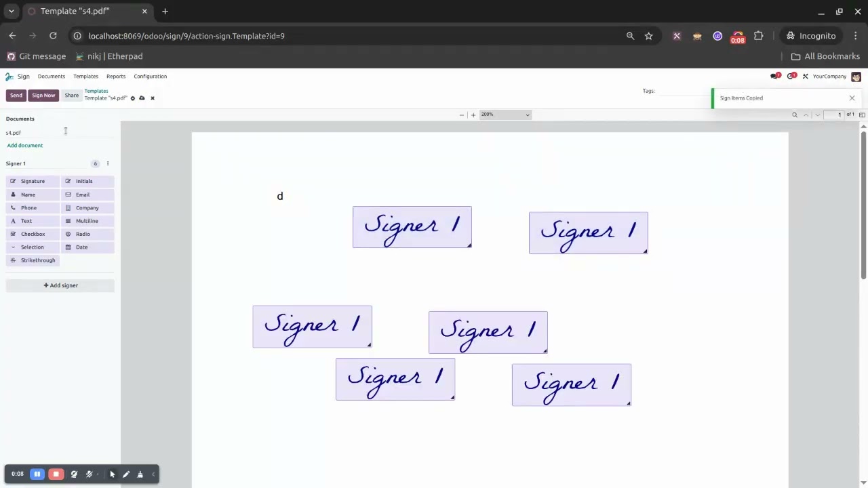Bookmark this page with the star icon

(x=648, y=36)
